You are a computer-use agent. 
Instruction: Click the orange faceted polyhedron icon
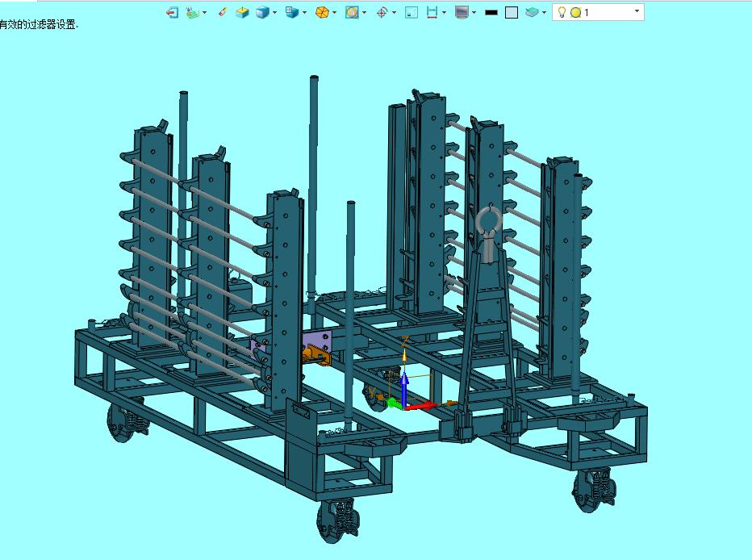tap(322, 12)
